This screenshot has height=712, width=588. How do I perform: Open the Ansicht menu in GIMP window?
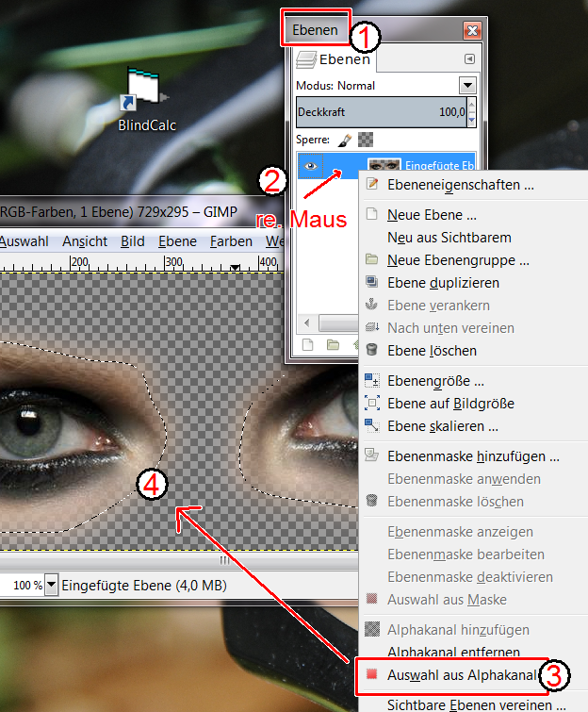click(x=85, y=241)
